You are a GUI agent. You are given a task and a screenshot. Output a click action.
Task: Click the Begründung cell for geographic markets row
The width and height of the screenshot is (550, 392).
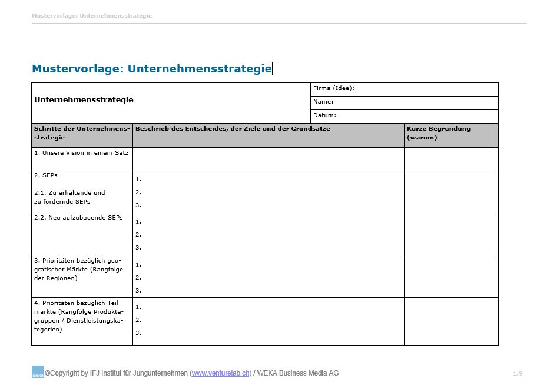pos(450,276)
